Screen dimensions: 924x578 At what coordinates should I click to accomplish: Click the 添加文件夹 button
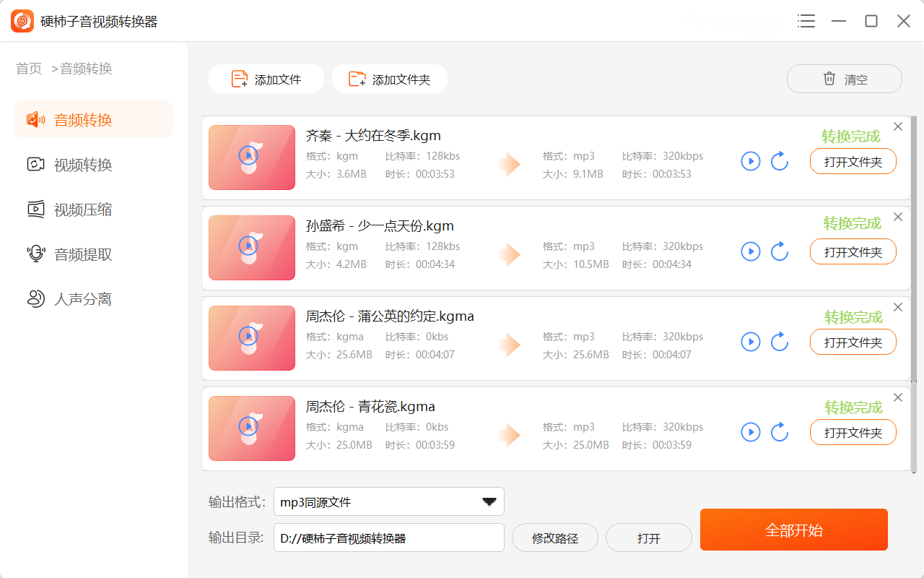tap(389, 79)
